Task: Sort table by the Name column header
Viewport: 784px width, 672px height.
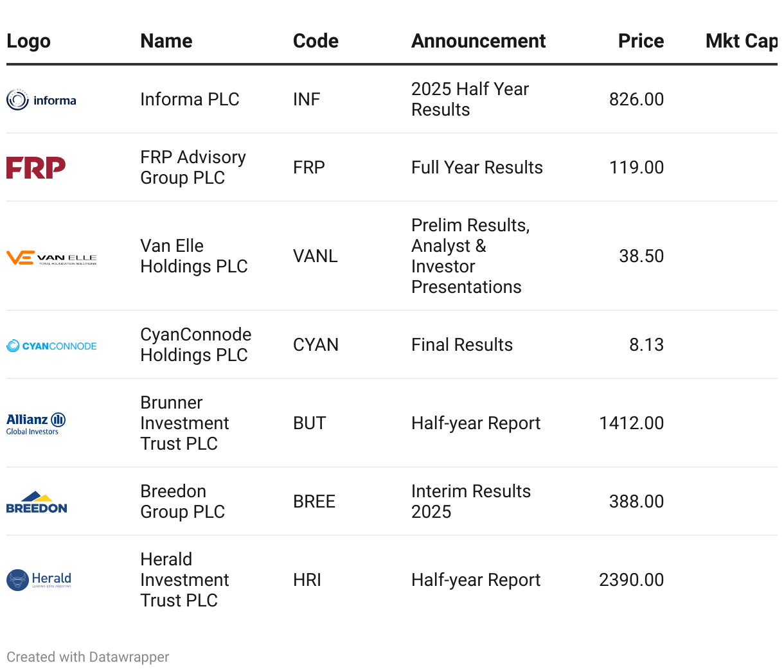Action: tap(166, 41)
